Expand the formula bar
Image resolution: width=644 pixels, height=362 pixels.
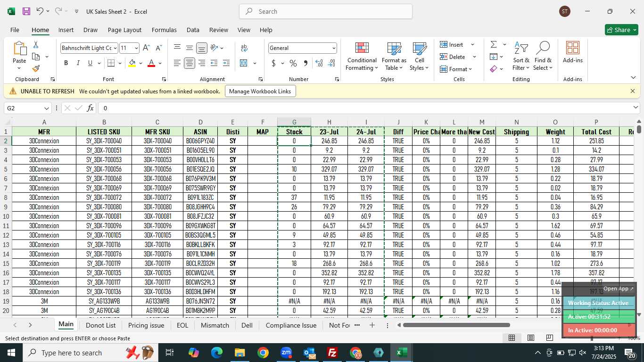635,108
